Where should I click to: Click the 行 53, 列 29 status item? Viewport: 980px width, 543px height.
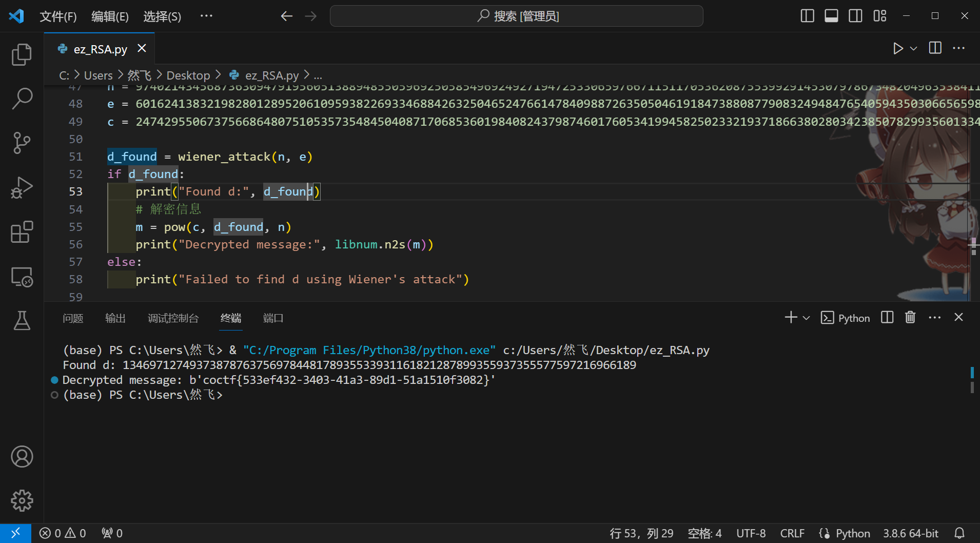(641, 533)
